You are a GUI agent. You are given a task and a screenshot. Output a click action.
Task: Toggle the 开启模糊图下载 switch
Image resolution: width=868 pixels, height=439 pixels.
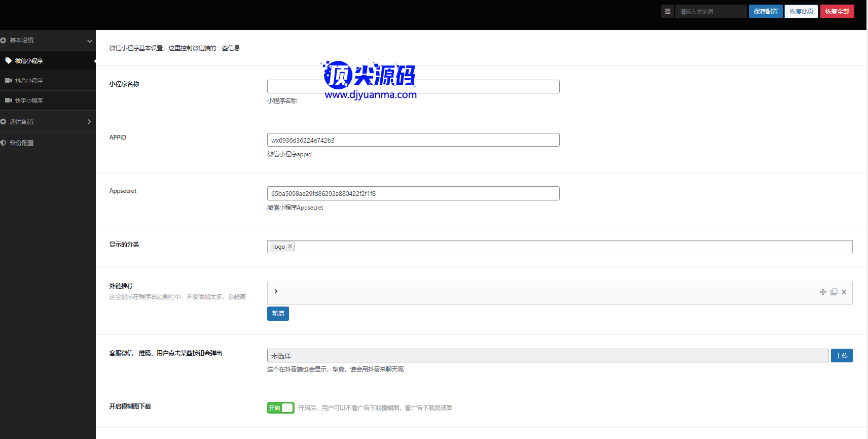280,408
